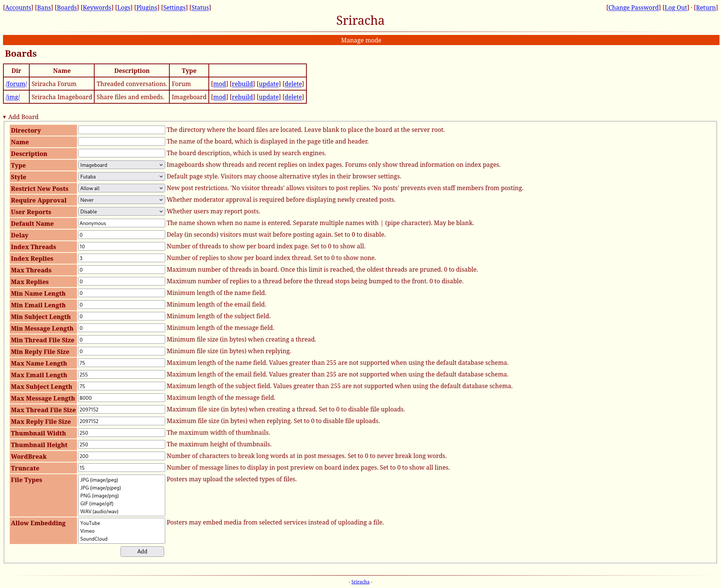Click the Index Replies input field
Viewport: 721px width, 588px height.
click(122, 258)
